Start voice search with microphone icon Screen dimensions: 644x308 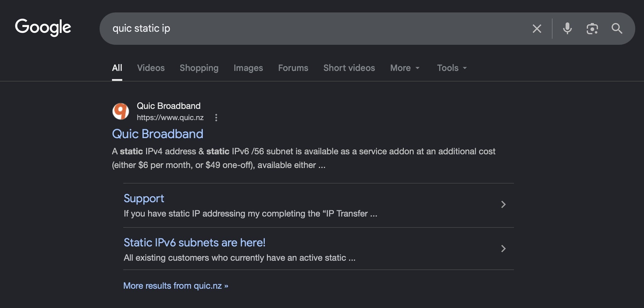click(x=567, y=29)
